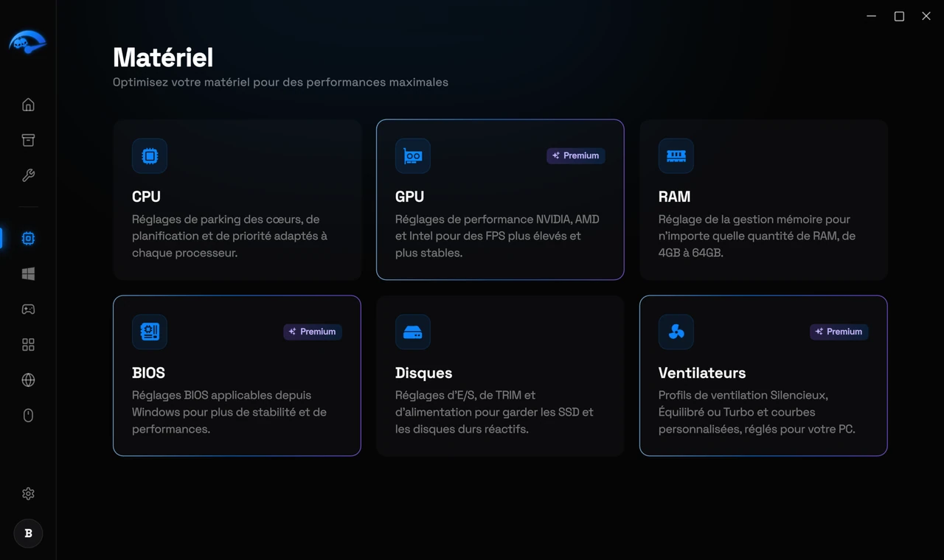Open the RAM memory management card
944x560 pixels.
(763, 200)
